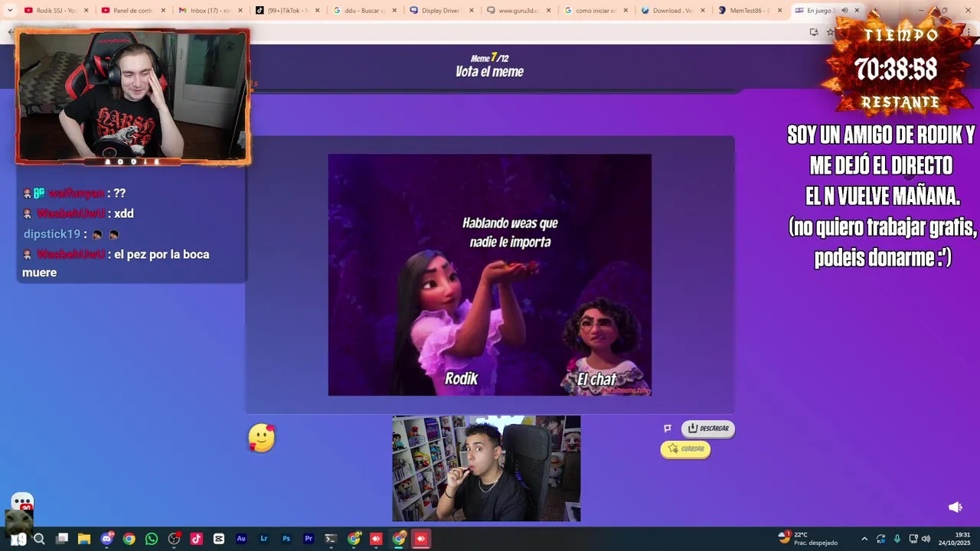Open Discord from the taskbar

(x=107, y=539)
